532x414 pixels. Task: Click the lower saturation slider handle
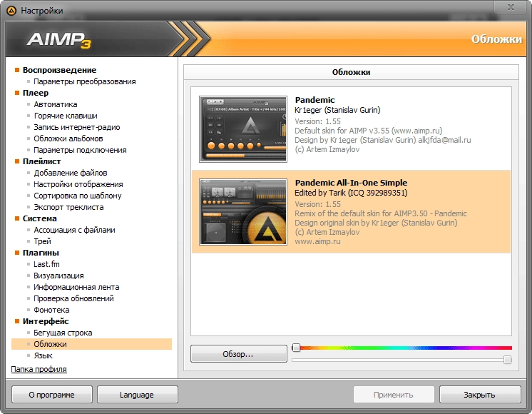(x=507, y=360)
